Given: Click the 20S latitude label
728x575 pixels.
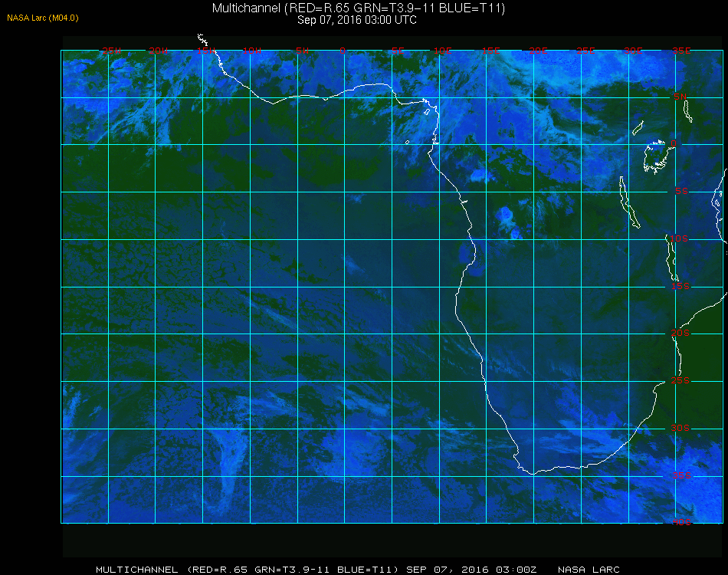Looking at the screenshot, I should pos(680,333).
